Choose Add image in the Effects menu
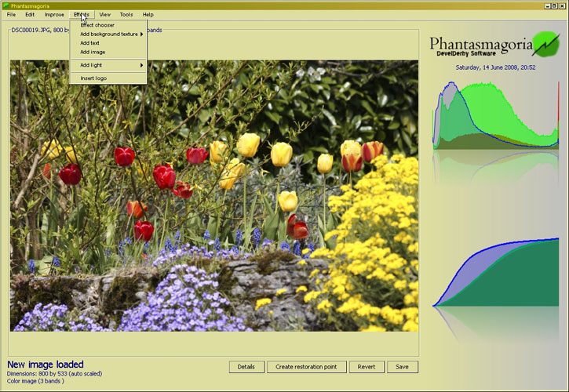Viewport: 569px width, 392px height. [x=93, y=52]
